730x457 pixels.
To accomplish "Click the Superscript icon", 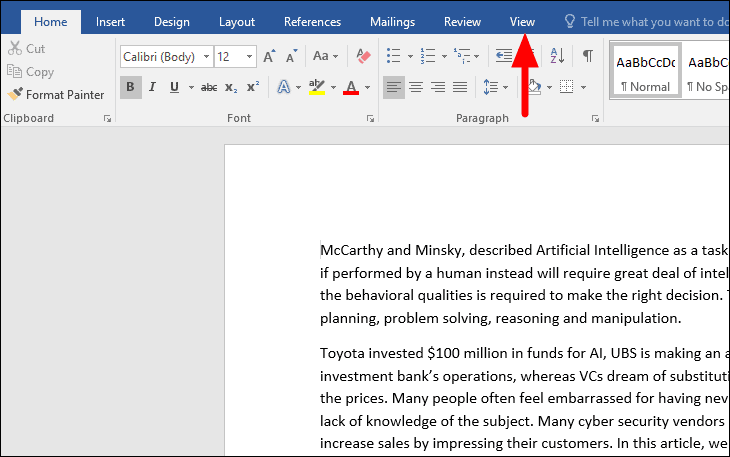I will [253, 88].
